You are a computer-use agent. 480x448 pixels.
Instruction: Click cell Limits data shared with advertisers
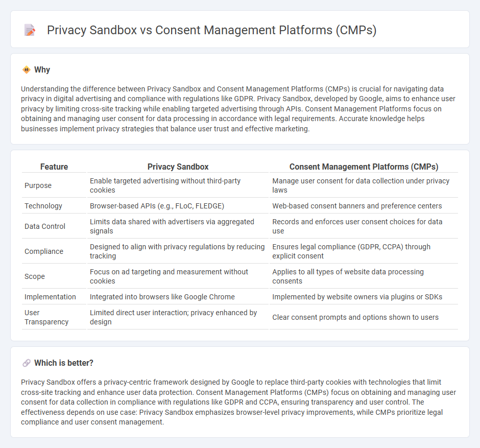pyautogui.click(x=178, y=226)
